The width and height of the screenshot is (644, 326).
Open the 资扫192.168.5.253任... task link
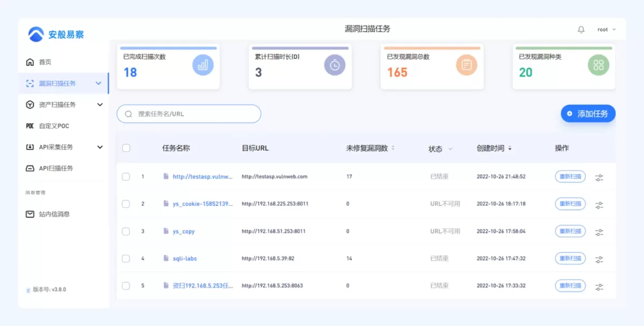click(203, 286)
